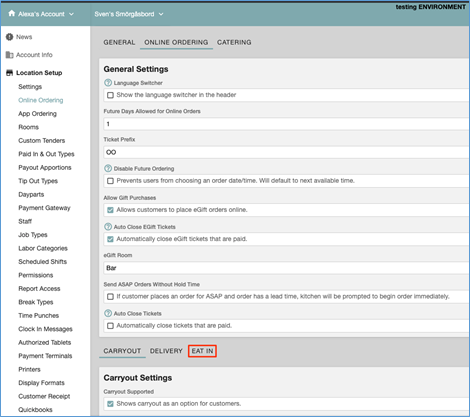Click the News globe icon in sidebar
470x417 pixels.
point(9,37)
